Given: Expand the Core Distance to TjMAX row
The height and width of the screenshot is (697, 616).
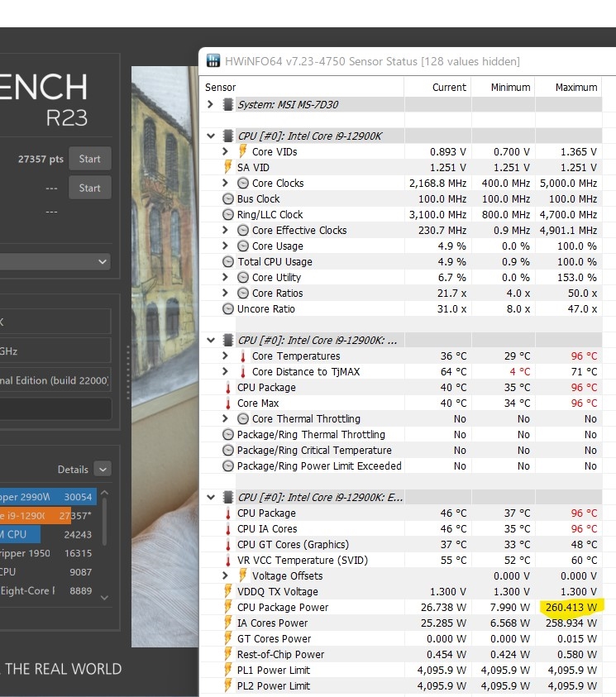Looking at the screenshot, I should (226, 371).
